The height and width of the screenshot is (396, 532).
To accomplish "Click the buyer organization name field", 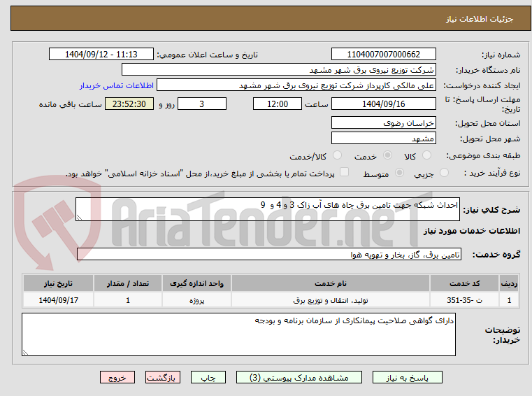I will tap(278, 70).
